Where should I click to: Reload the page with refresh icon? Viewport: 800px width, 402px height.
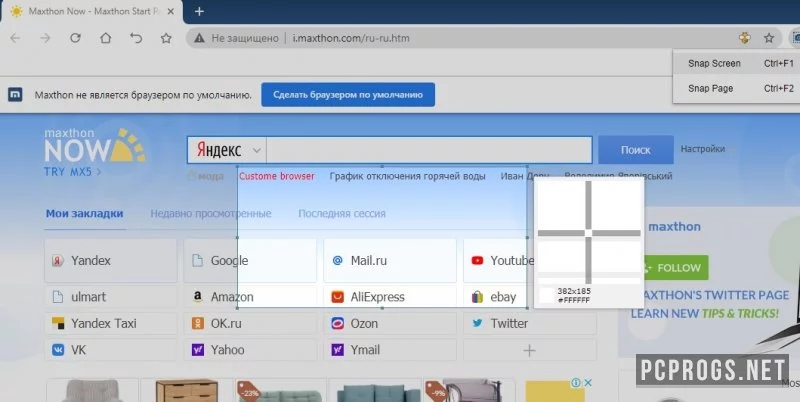(76, 38)
